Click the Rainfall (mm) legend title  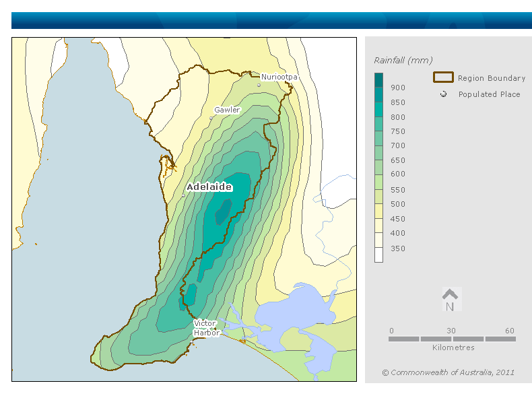pyautogui.click(x=403, y=61)
